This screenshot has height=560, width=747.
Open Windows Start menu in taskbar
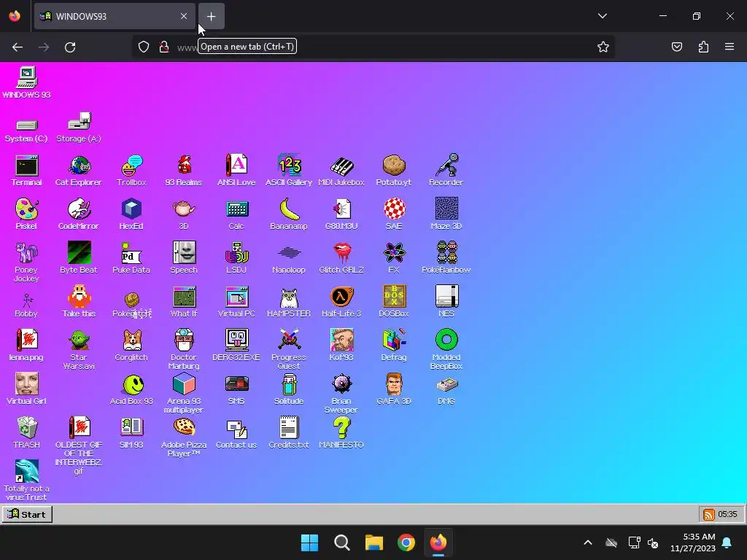(x=309, y=542)
